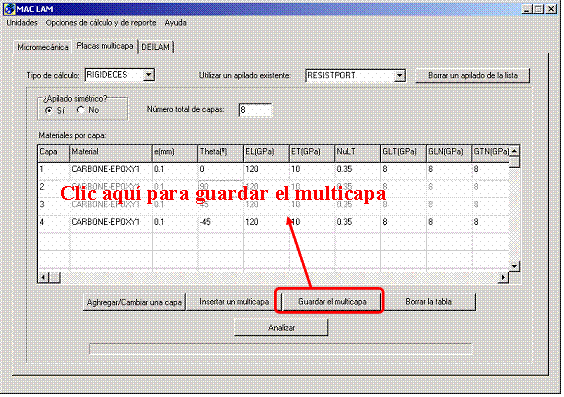The width and height of the screenshot is (564, 397).
Task: Click the horizontal scrollbar thumb of table
Action: click(55, 277)
